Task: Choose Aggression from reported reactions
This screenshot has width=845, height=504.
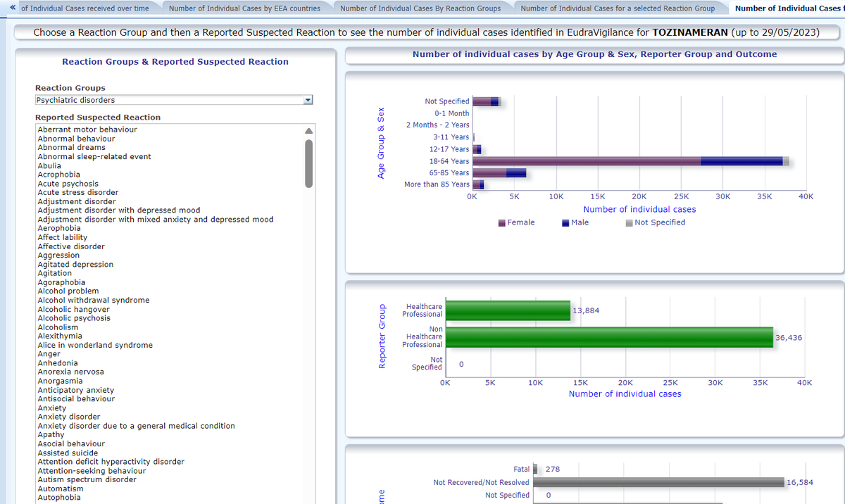Action: point(57,256)
